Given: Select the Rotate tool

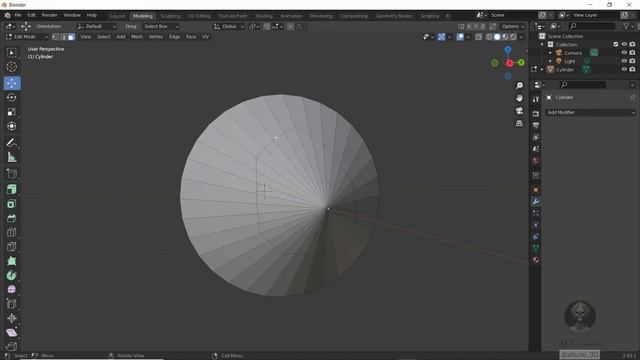Looking at the screenshot, I should pyautogui.click(x=11, y=98).
